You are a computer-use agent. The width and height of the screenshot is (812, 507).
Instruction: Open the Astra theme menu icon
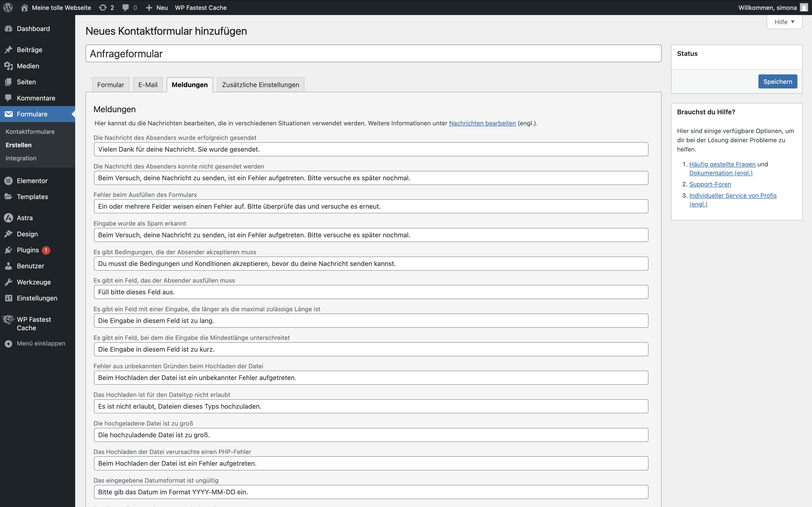9,218
